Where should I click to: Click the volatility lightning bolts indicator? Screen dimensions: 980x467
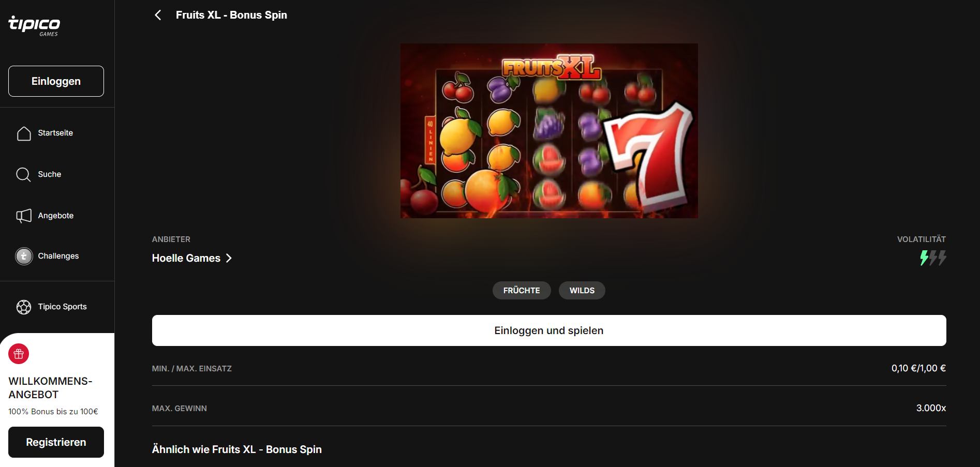tap(933, 258)
